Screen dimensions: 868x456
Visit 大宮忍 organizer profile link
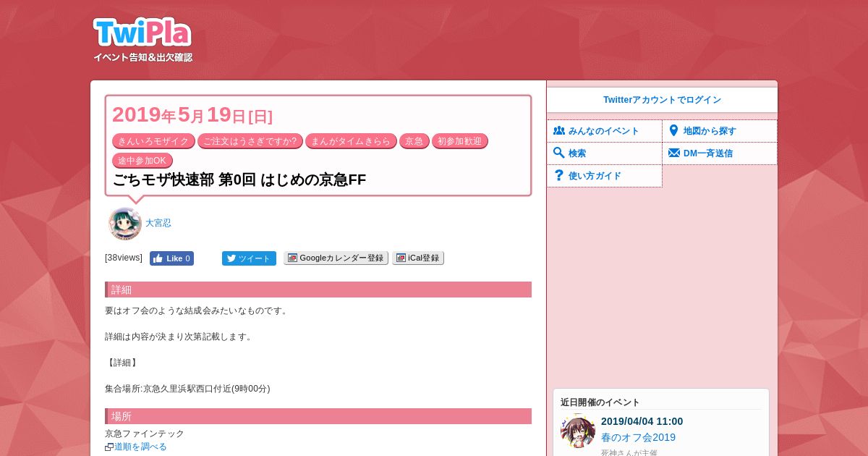tap(158, 223)
